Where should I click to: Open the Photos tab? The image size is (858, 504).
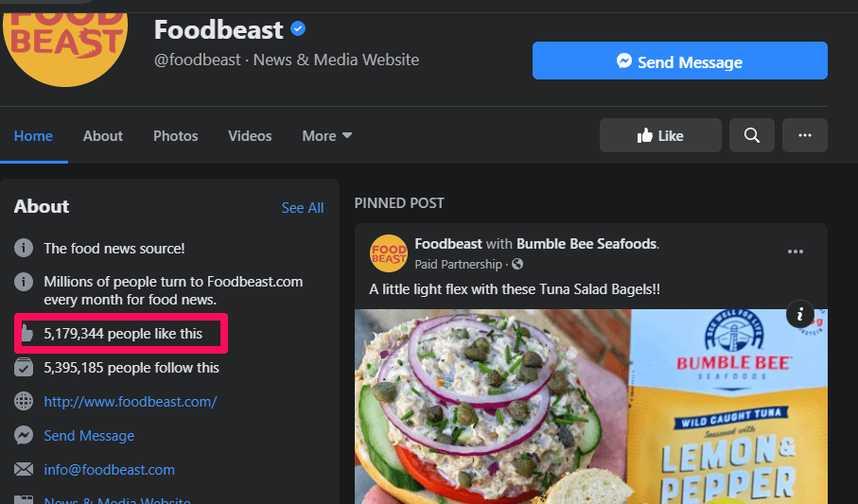pyautogui.click(x=176, y=135)
